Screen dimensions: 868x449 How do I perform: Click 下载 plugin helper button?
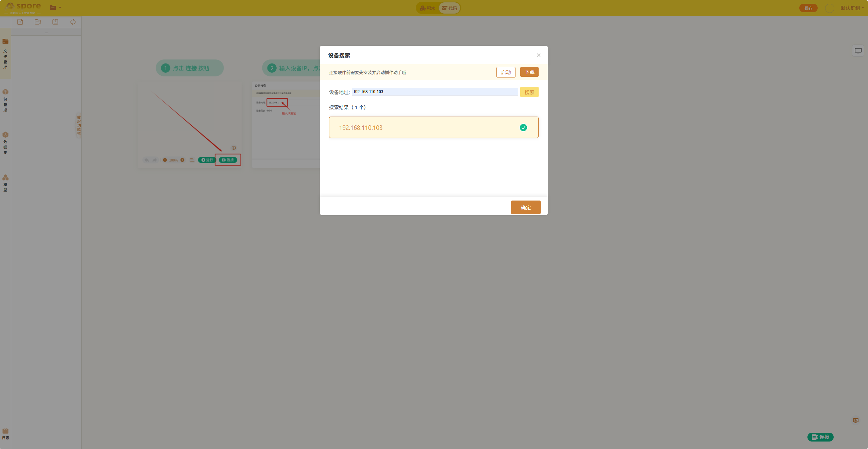(529, 72)
